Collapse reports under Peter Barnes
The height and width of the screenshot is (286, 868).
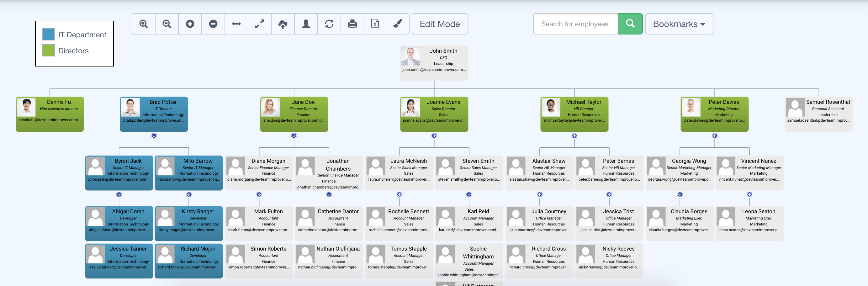(609, 194)
